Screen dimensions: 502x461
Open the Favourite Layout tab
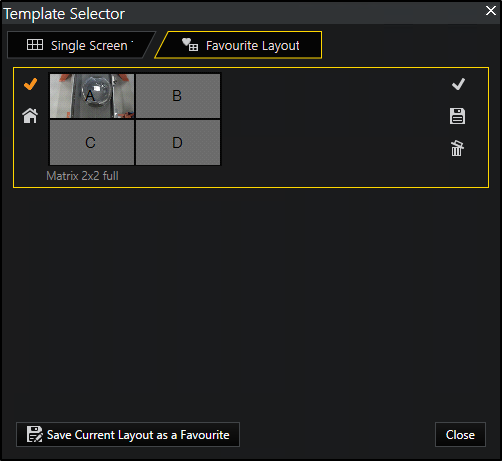tap(238, 45)
